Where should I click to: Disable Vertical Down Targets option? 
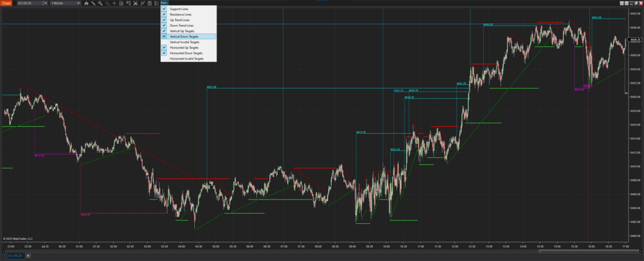point(188,36)
